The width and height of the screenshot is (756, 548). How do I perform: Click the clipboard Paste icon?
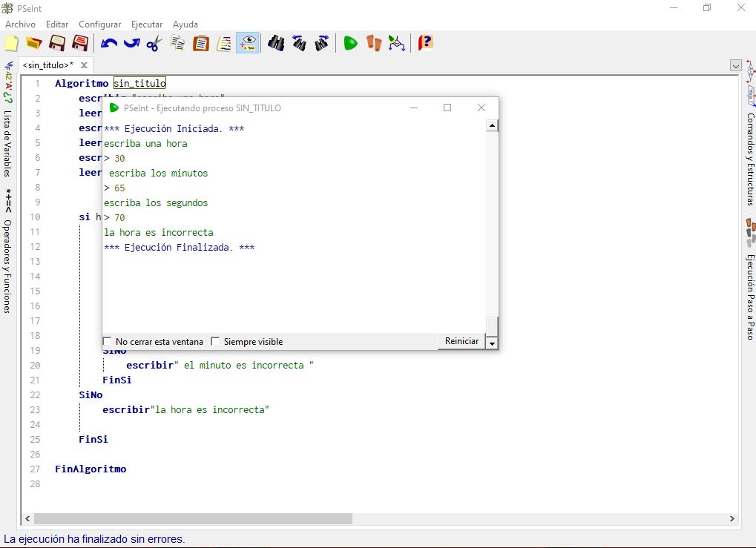[200, 43]
